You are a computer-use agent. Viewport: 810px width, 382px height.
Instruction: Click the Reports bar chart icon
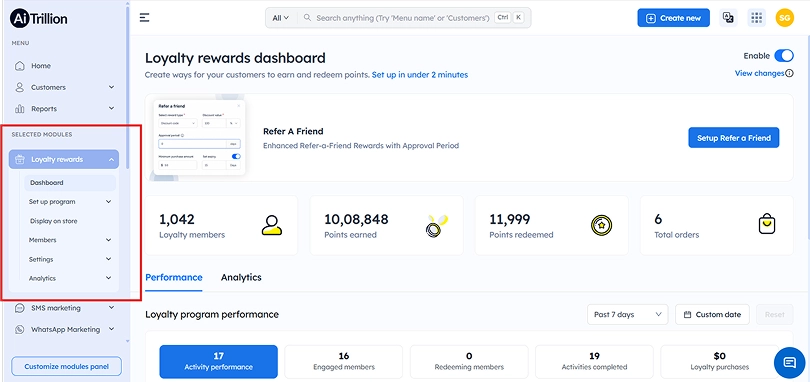(20, 109)
